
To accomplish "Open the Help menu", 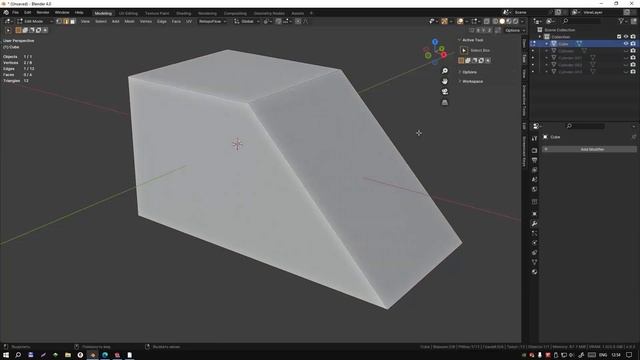I will (x=79, y=13).
